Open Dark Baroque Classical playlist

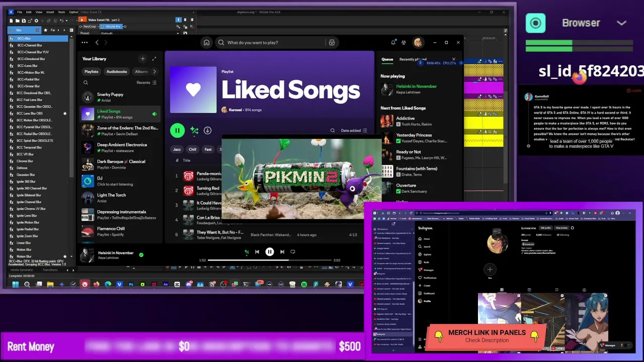tap(120, 164)
